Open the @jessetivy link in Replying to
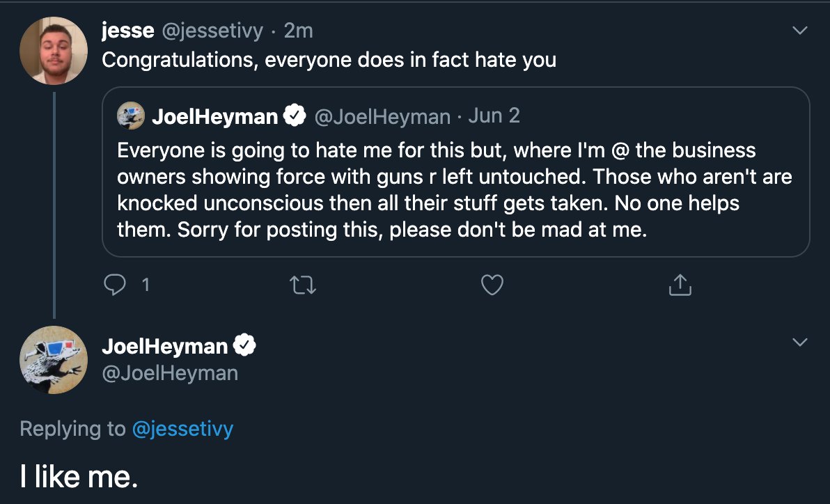 pyautogui.click(x=182, y=429)
